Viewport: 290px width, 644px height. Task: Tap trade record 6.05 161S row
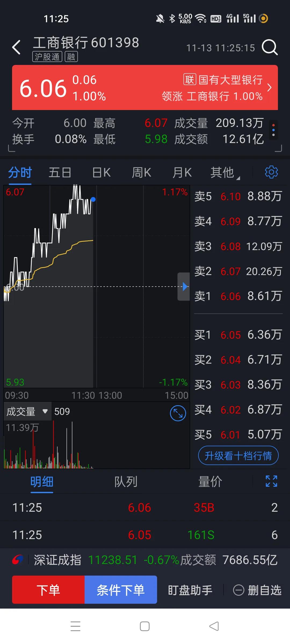click(145, 535)
